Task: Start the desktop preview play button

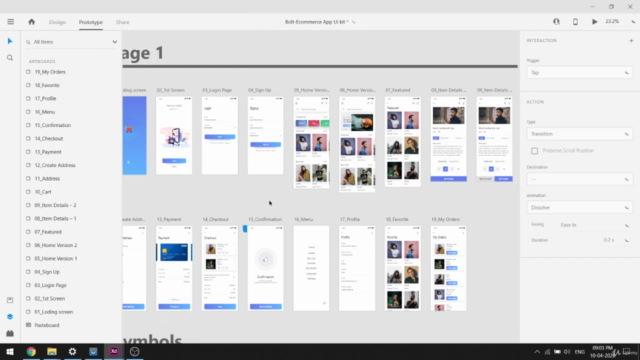Action: tap(595, 22)
